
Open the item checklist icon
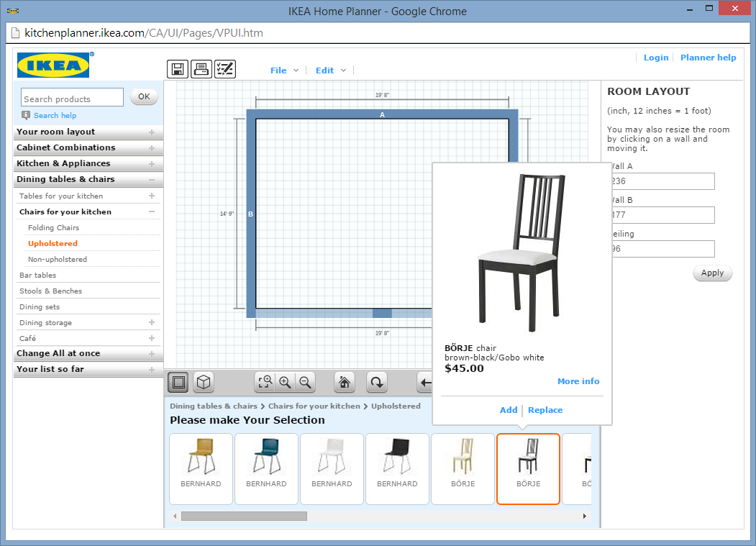coord(224,70)
